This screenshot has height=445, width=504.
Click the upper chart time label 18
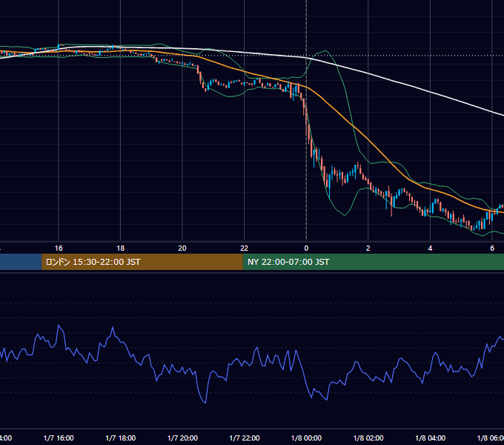click(121, 248)
